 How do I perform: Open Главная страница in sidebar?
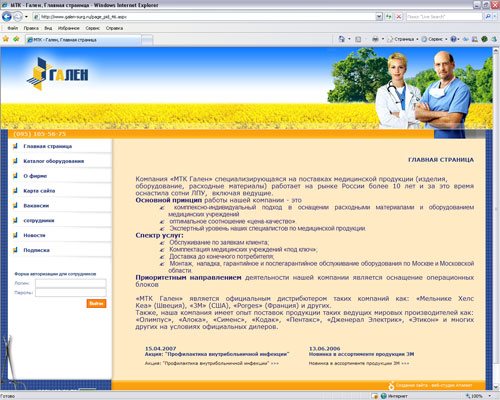click(x=47, y=146)
